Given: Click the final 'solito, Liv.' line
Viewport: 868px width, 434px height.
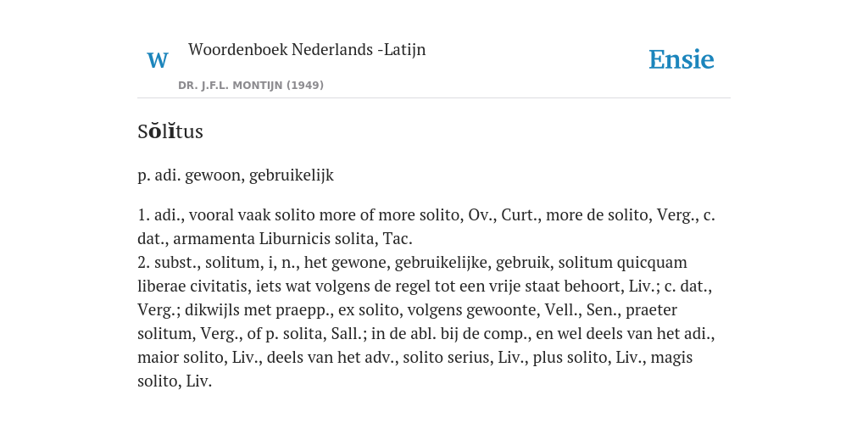Looking at the screenshot, I should (x=175, y=381).
